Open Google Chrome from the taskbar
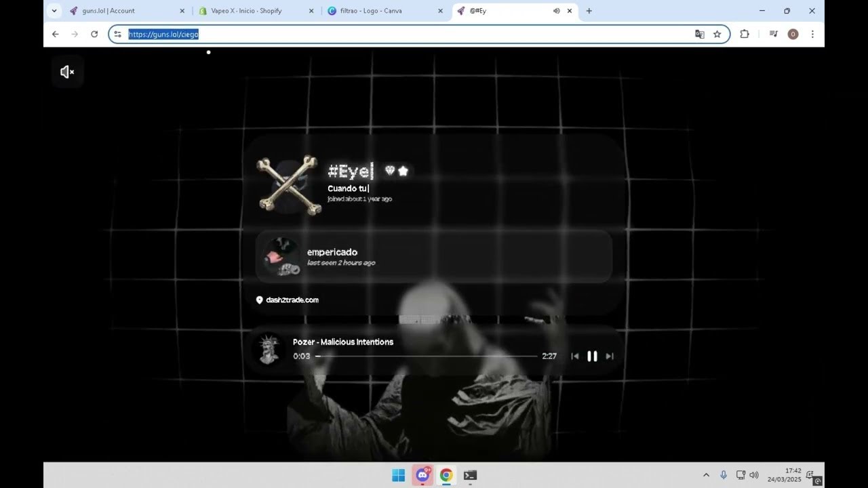Screen dimensions: 868x488 pos(446,475)
